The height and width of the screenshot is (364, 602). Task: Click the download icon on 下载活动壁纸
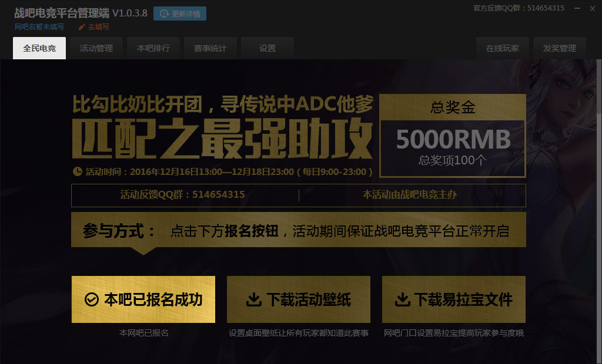click(x=253, y=299)
